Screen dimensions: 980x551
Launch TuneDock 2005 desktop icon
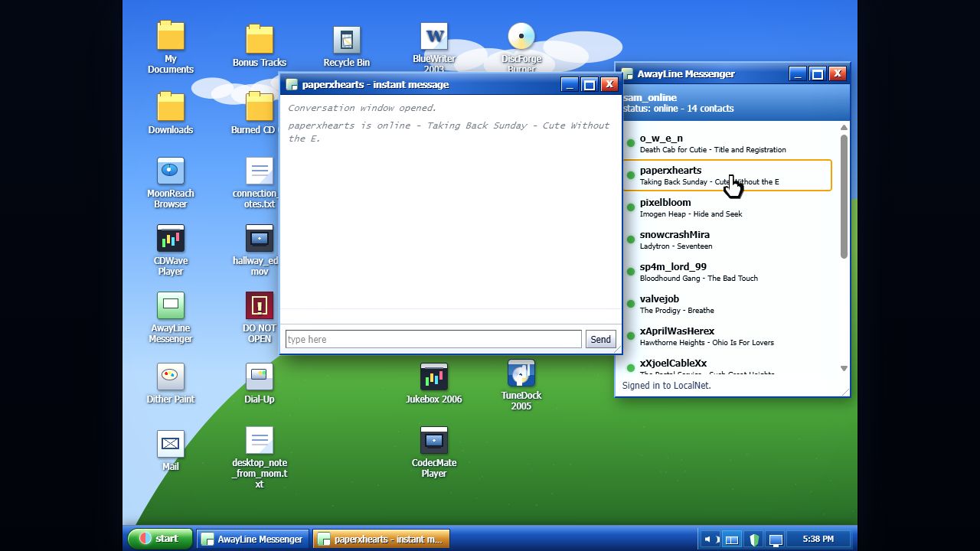tap(521, 384)
